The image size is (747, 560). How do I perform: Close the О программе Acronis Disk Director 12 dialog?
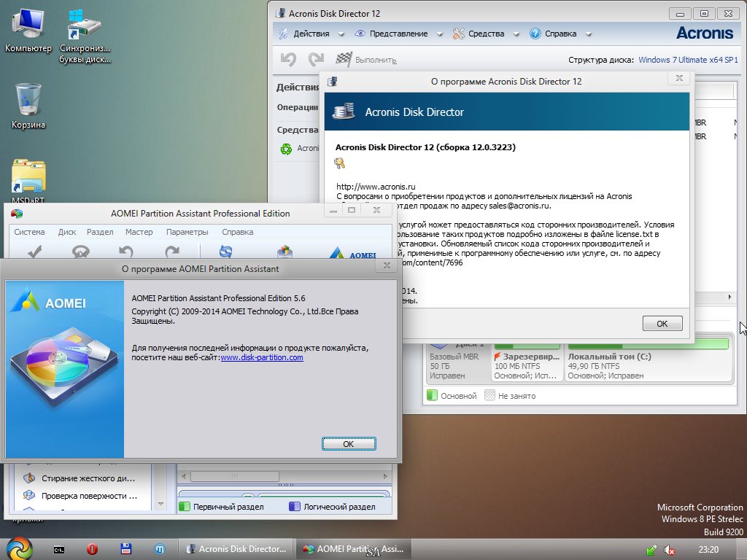pos(679,78)
